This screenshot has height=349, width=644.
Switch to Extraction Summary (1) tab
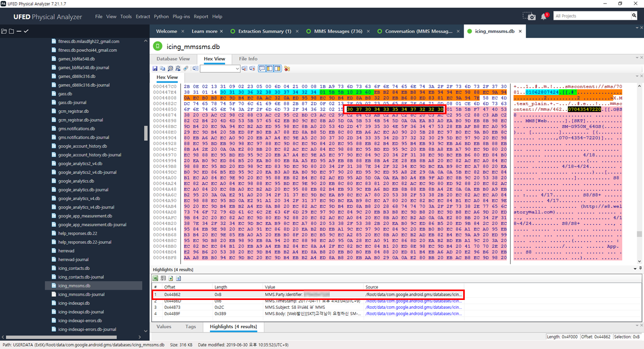[265, 31]
